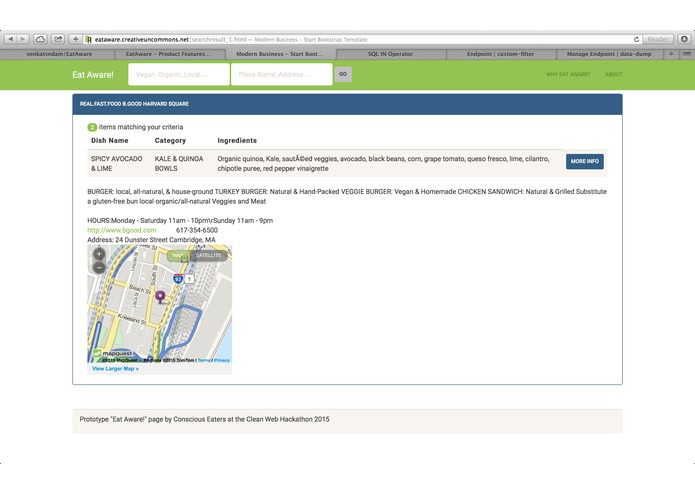Click the Reader button in the address bar
Viewport: 695px width, 494px height.
click(658, 39)
